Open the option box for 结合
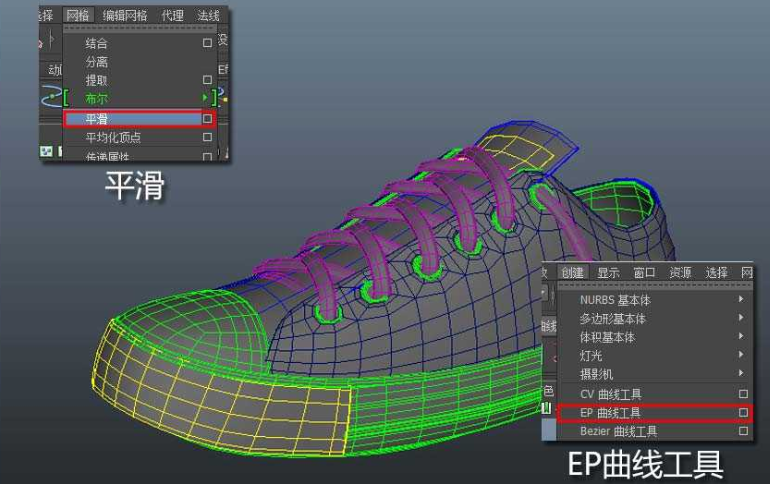The image size is (770, 484). click(x=207, y=43)
